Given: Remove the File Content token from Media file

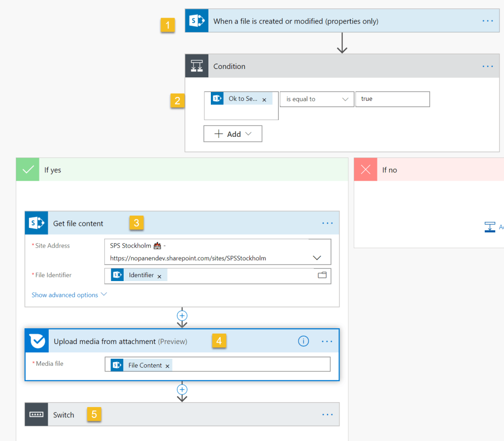Looking at the screenshot, I should point(168,366).
